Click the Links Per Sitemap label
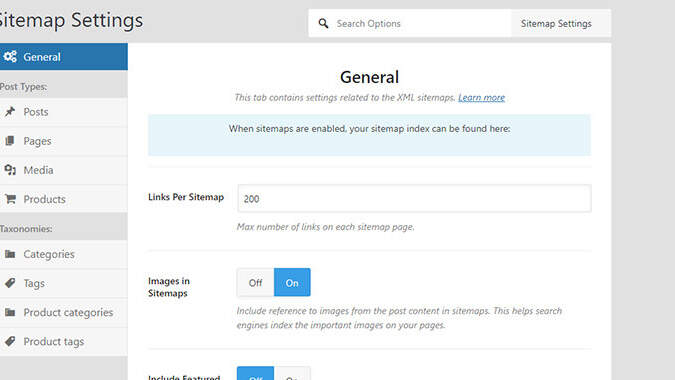The width and height of the screenshot is (675, 380). [x=186, y=197]
